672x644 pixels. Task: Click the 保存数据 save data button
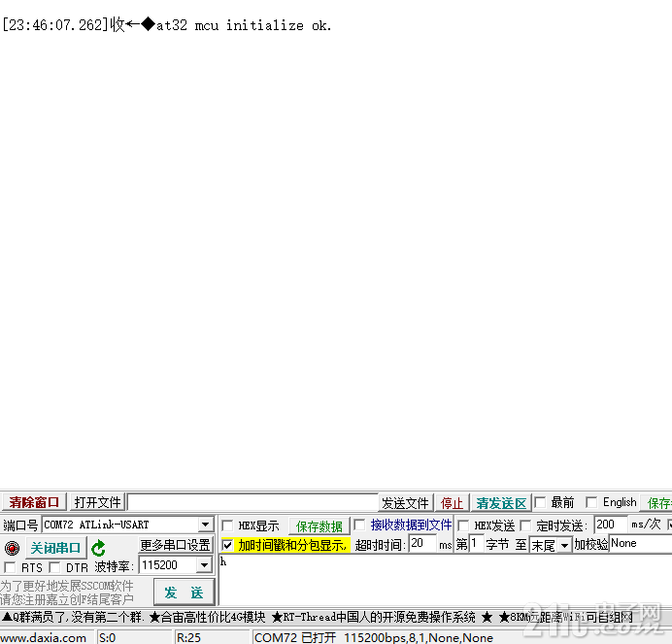[319, 525]
